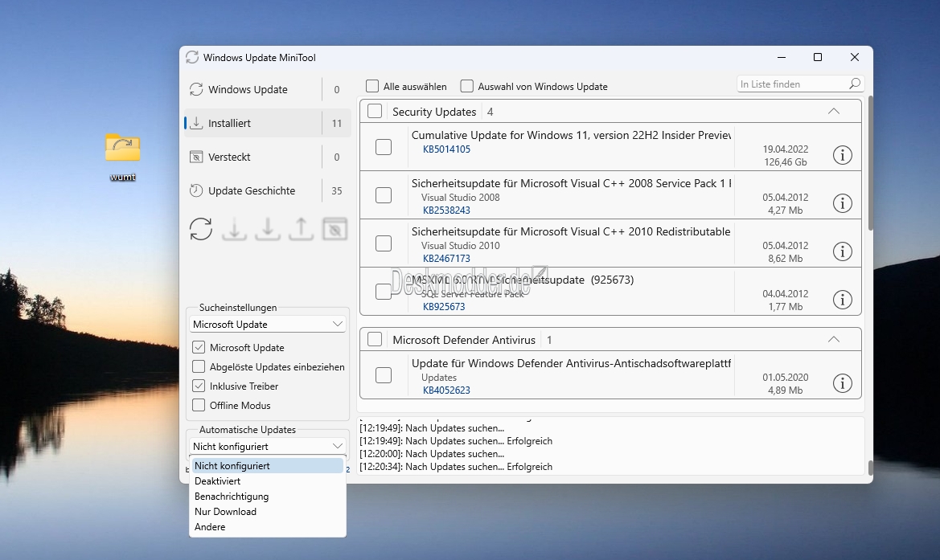The height and width of the screenshot is (560, 940).
Task: Turn on Offline Modus
Action: click(199, 406)
